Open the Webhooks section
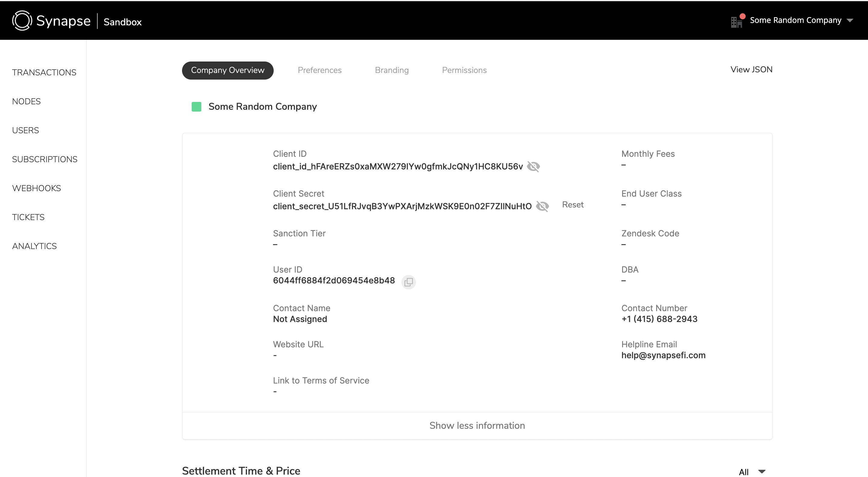The height and width of the screenshot is (477, 868). [36, 188]
